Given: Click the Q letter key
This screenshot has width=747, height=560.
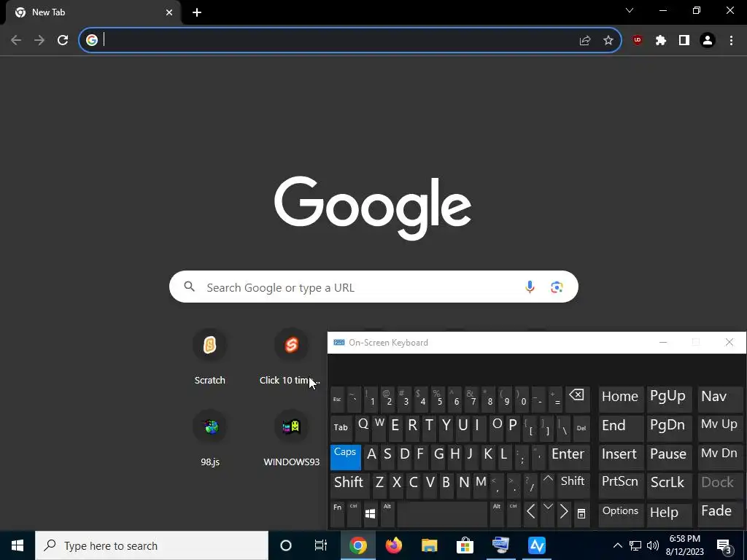Looking at the screenshot, I should pyautogui.click(x=363, y=427).
